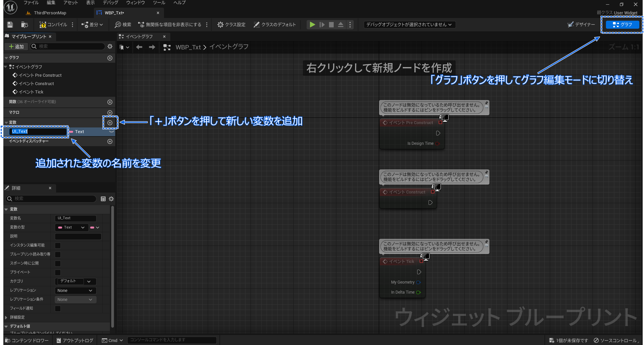Collapse the グラフ section in マイブループリント

7,57
